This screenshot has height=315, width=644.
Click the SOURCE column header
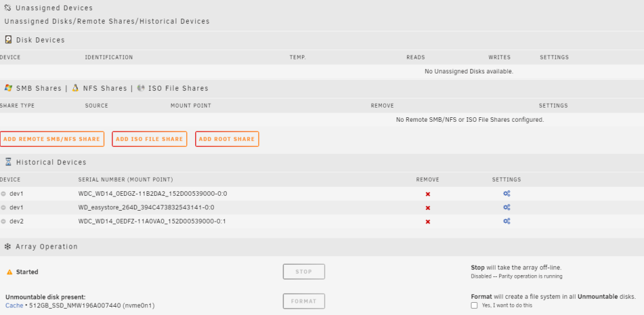coord(97,106)
